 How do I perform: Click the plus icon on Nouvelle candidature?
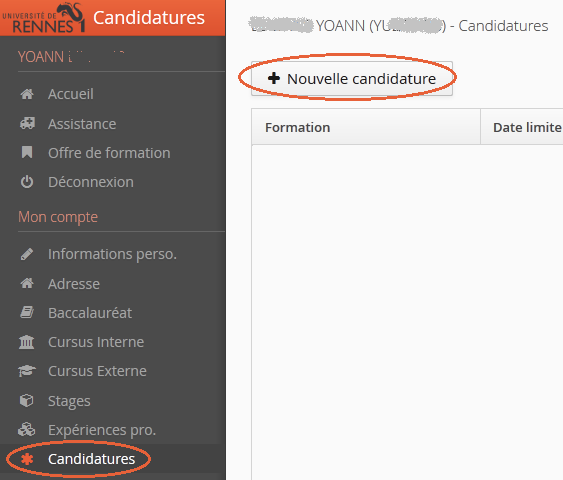click(x=274, y=78)
